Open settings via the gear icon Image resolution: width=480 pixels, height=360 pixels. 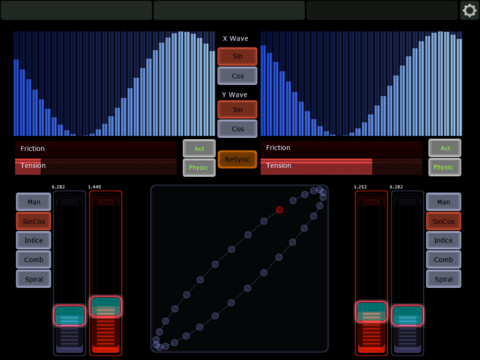tap(469, 11)
